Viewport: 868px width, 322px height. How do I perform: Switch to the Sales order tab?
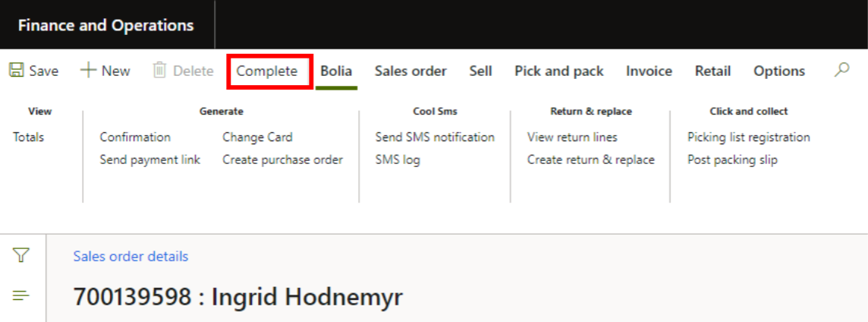[410, 71]
